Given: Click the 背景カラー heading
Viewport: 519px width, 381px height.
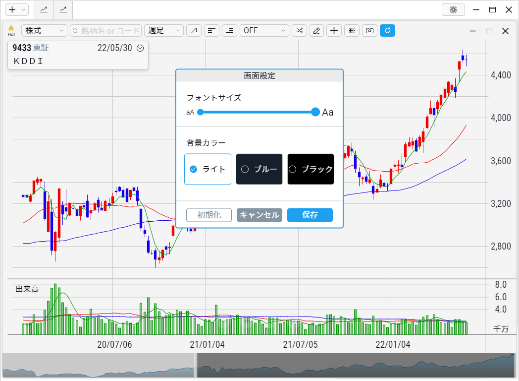Looking at the screenshot, I should [x=206, y=143].
